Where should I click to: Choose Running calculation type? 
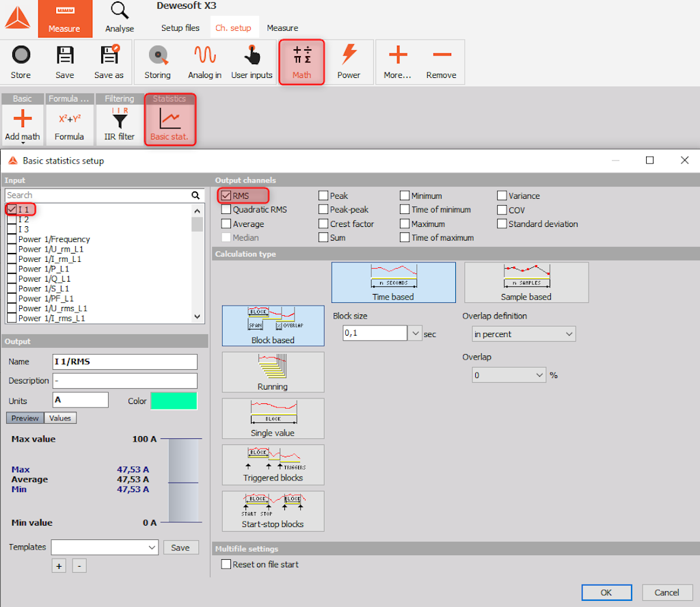(x=273, y=373)
